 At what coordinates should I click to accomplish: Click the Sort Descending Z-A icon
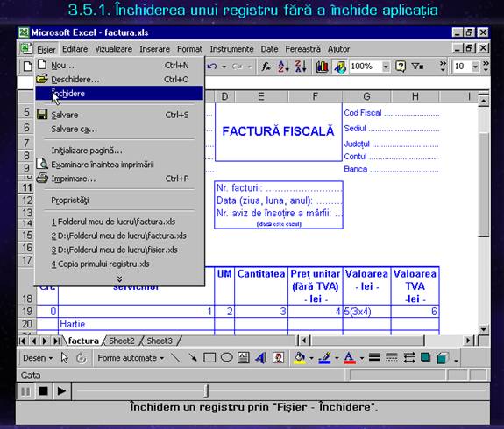301,67
